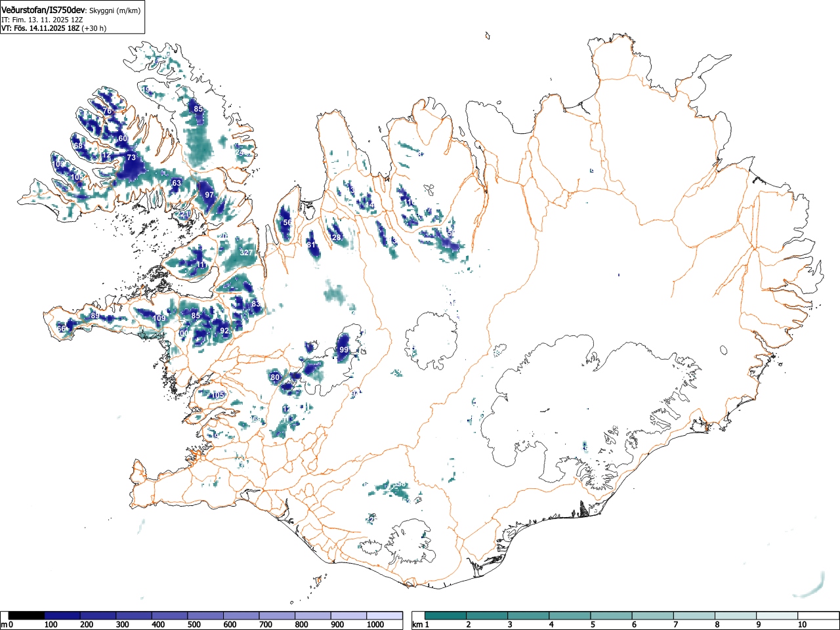840x630 pixels.
Task: Click the black legend swatch between 0 and 100 m
Action: pyautogui.click(x=27, y=616)
